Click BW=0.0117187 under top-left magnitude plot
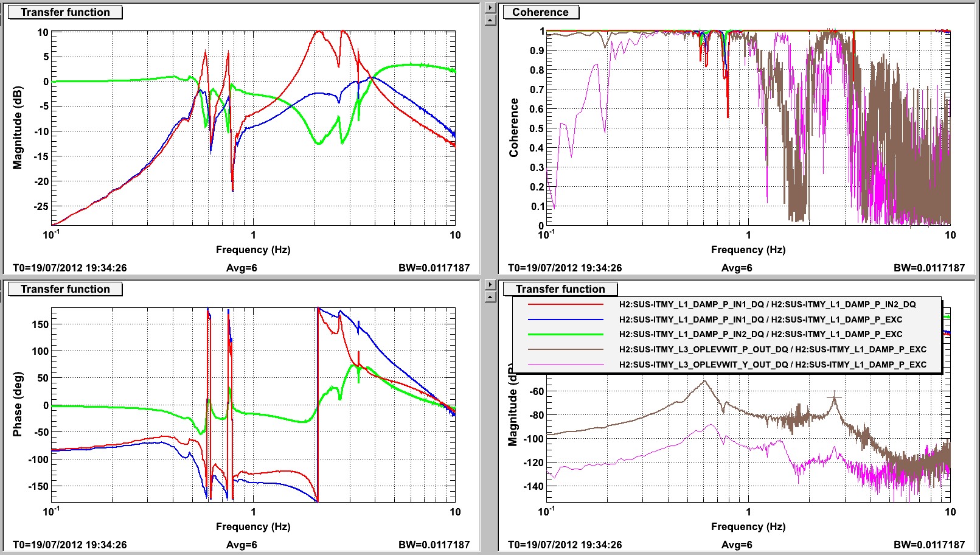Viewport: 980px width, 555px height. click(434, 268)
